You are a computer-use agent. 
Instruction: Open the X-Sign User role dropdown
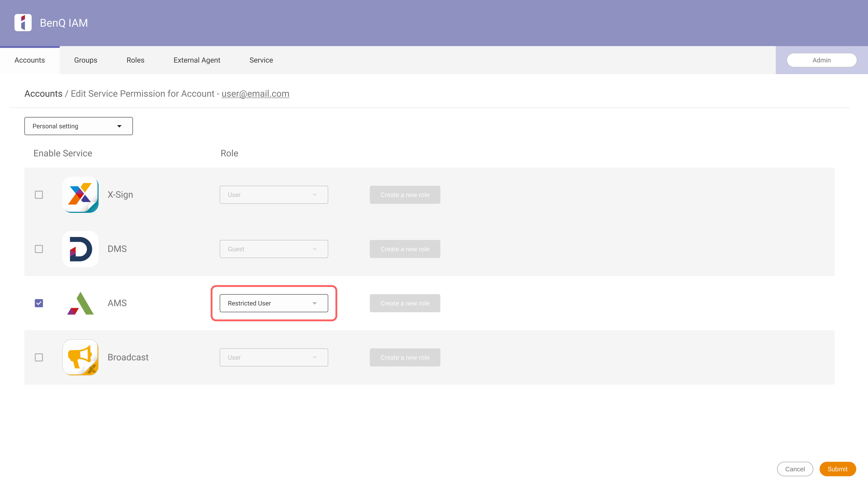274,195
